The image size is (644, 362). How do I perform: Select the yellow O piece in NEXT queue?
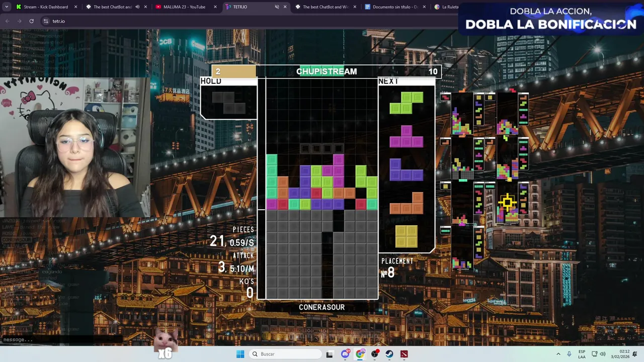click(406, 236)
